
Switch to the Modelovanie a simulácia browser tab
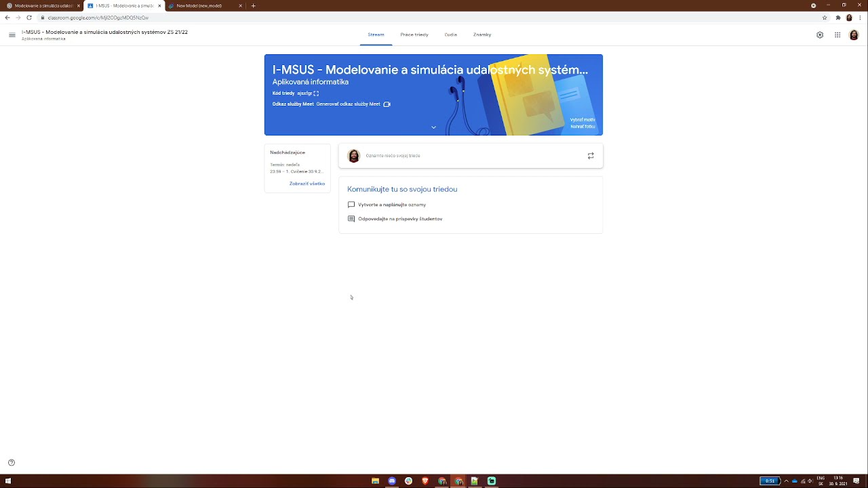pyautogui.click(x=42, y=5)
